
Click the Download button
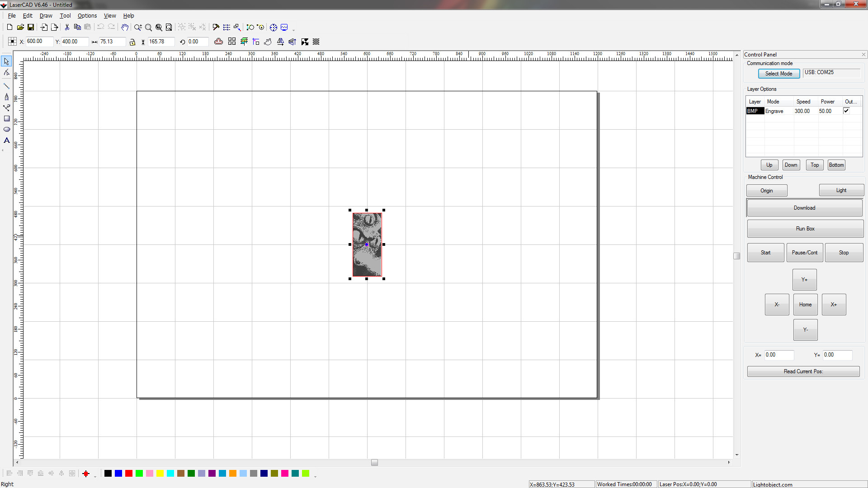pos(804,208)
